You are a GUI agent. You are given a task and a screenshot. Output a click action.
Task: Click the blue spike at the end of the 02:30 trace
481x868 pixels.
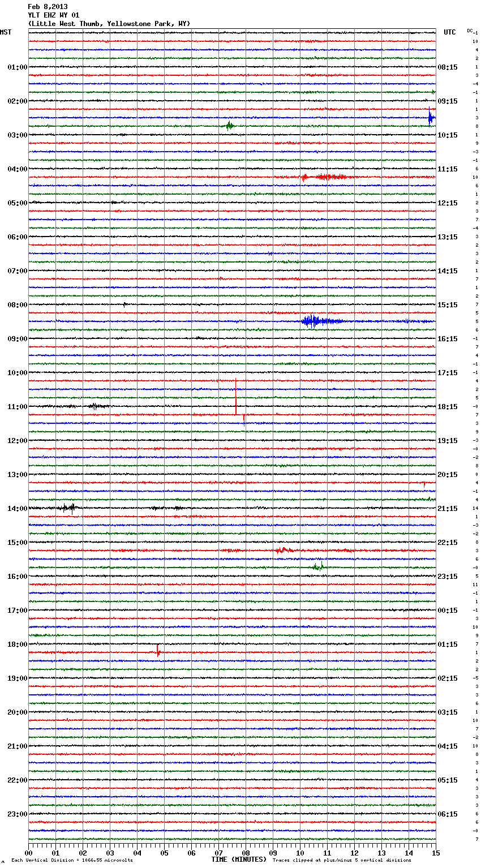pyautogui.click(x=431, y=117)
